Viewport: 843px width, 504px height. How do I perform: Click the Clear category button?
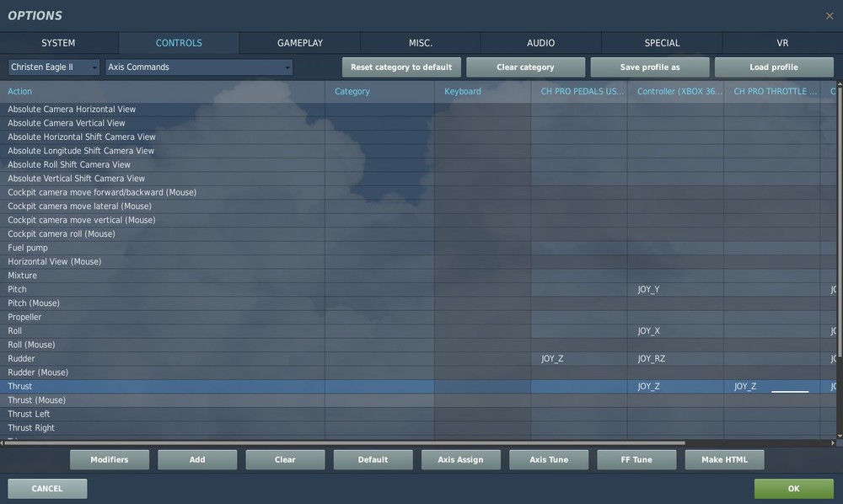[525, 67]
